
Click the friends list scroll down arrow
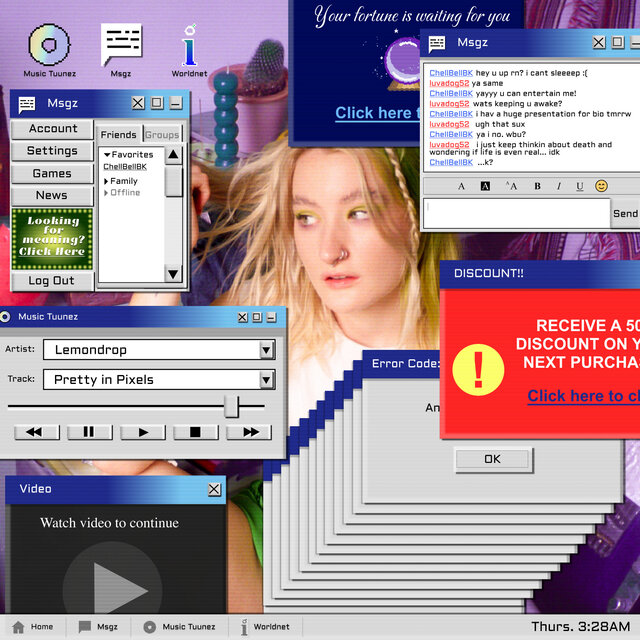[x=173, y=273]
